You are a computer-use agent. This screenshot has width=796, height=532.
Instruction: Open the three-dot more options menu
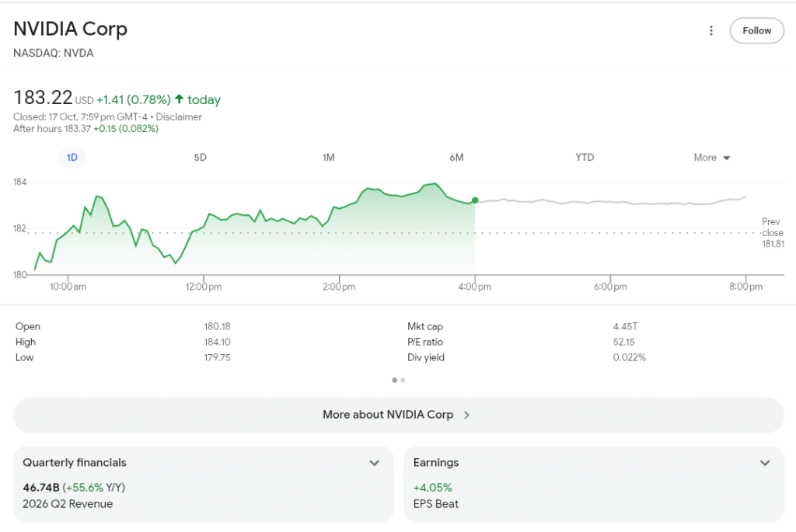point(710,31)
